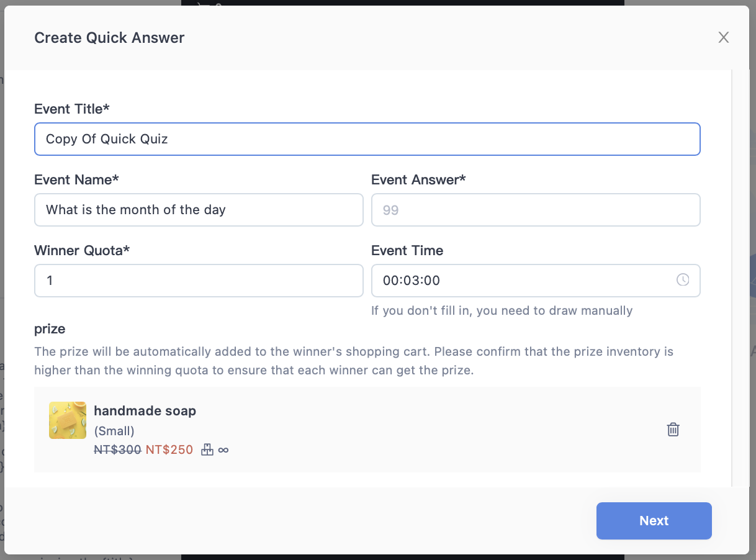Click the handmade soap inventory icon

207,449
